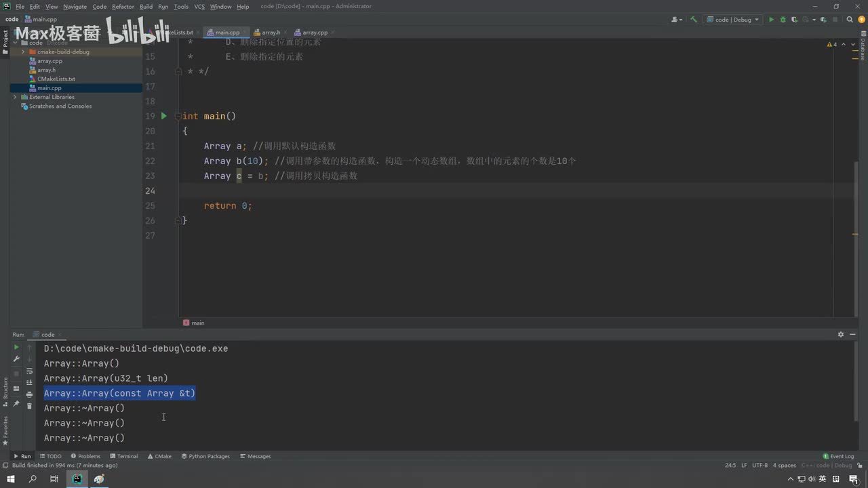This screenshot has height=488, width=868.
Task: Hide the Run tool window
Action: [x=852, y=334]
